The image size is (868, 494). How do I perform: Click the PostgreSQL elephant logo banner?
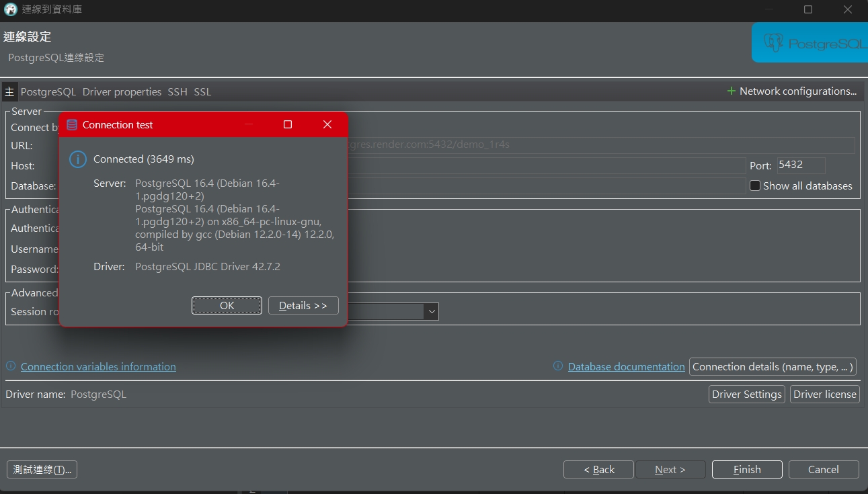coord(810,43)
